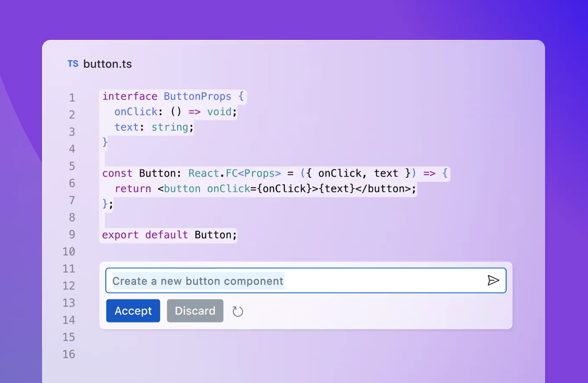Click the TS TypeScript file icon
588x383 pixels.
[x=73, y=64]
